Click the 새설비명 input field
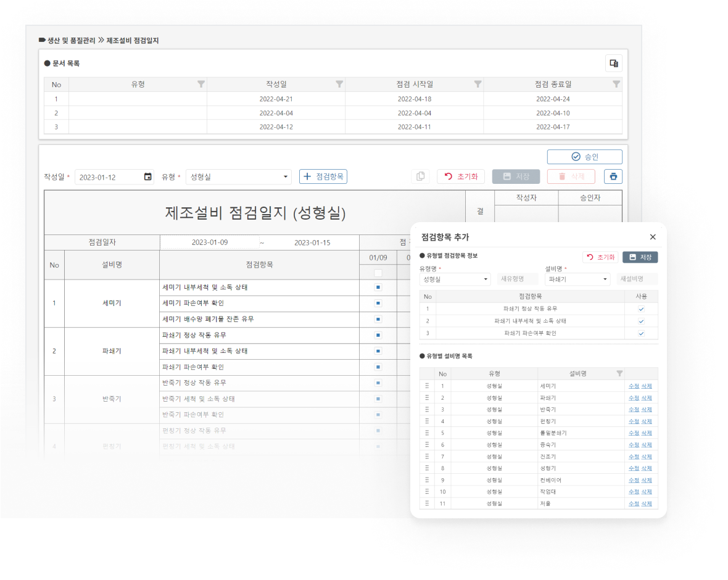 click(639, 279)
